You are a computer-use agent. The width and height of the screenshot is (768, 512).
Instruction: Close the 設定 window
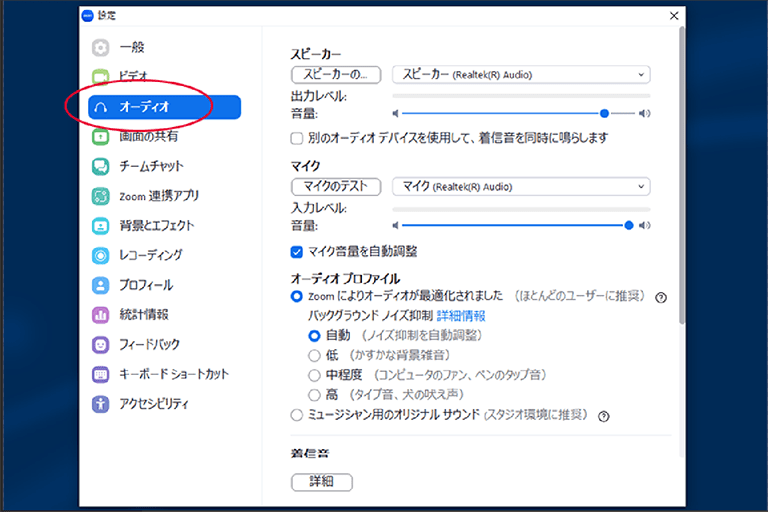[x=674, y=16]
